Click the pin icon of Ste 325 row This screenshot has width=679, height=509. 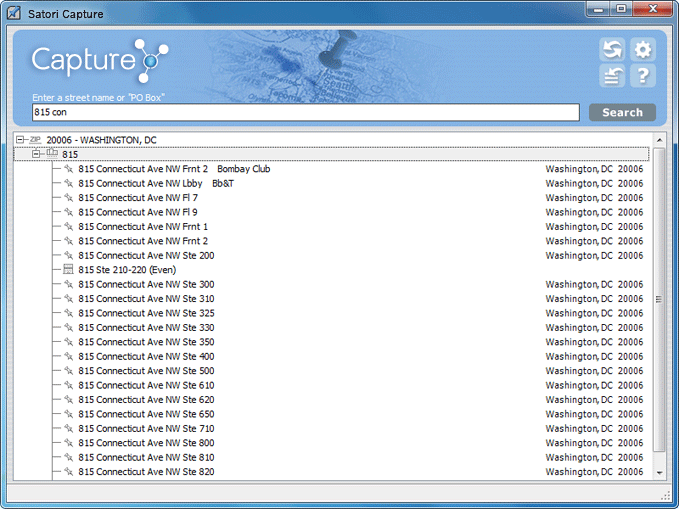pyautogui.click(x=68, y=313)
